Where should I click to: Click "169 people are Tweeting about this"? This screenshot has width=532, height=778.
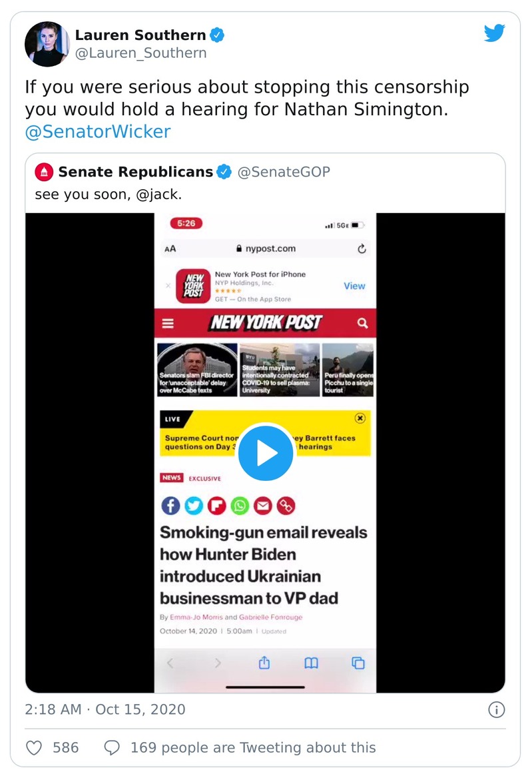coord(253,748)
